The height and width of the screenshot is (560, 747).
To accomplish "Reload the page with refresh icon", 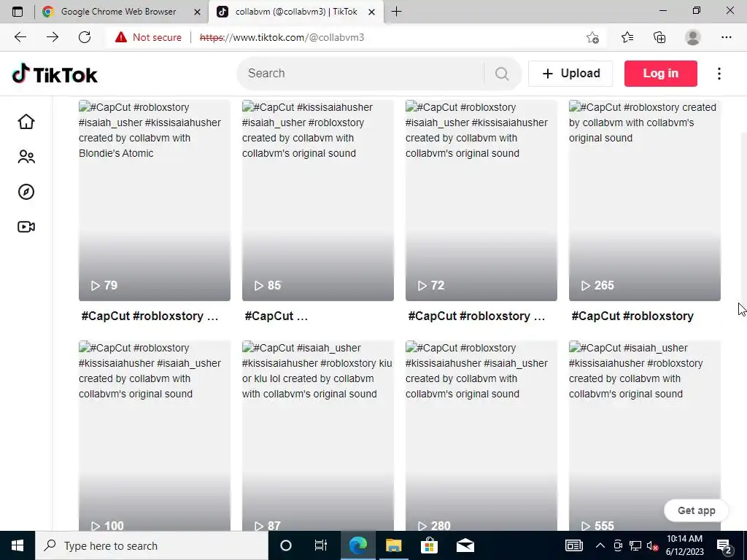I will 85,37.
